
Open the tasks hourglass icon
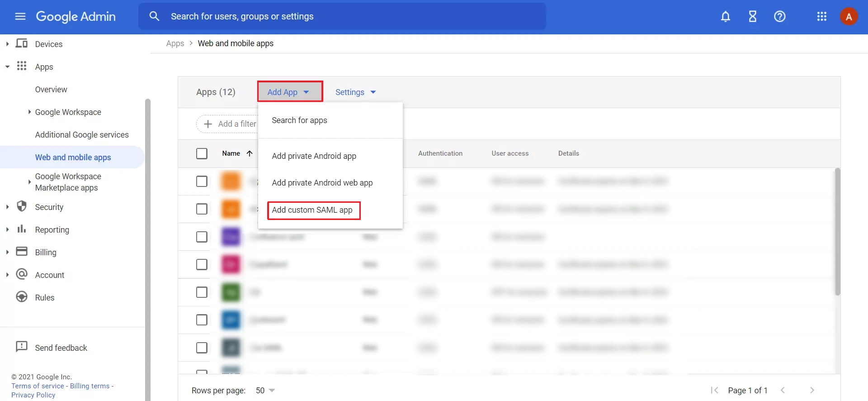click(x=753, y=17)
